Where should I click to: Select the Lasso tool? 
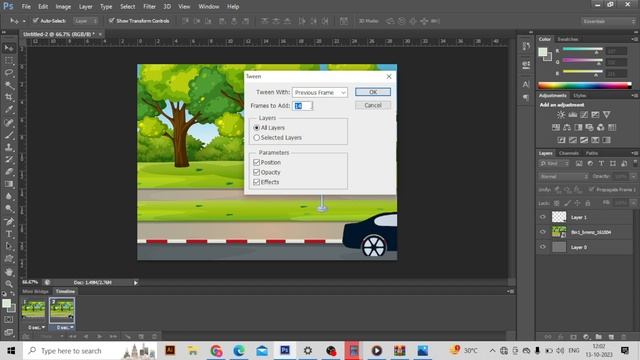(9, 73)
